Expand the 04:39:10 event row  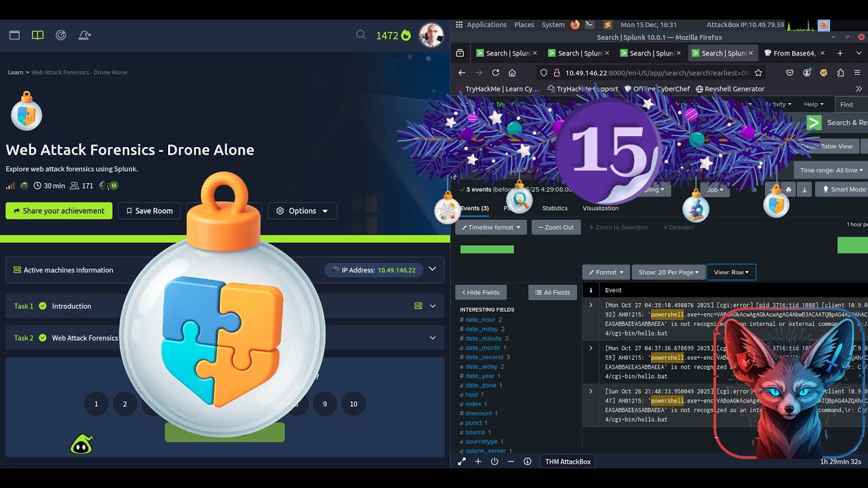(591, 305)
